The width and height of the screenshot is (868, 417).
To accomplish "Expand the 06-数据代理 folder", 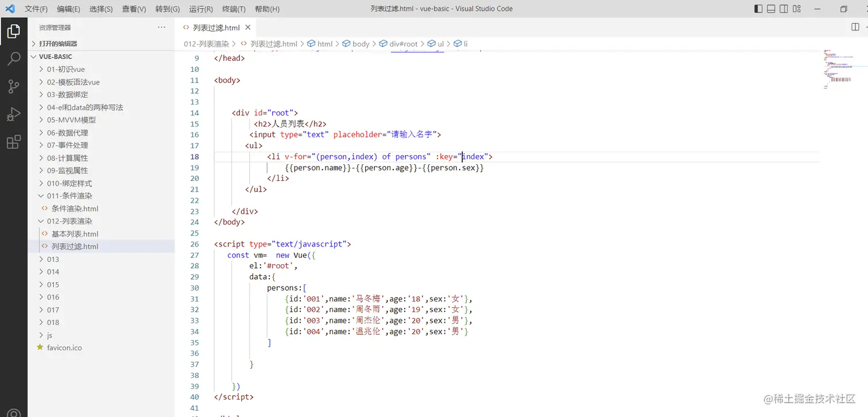I will pyautogui.click(x=101, y=133).
